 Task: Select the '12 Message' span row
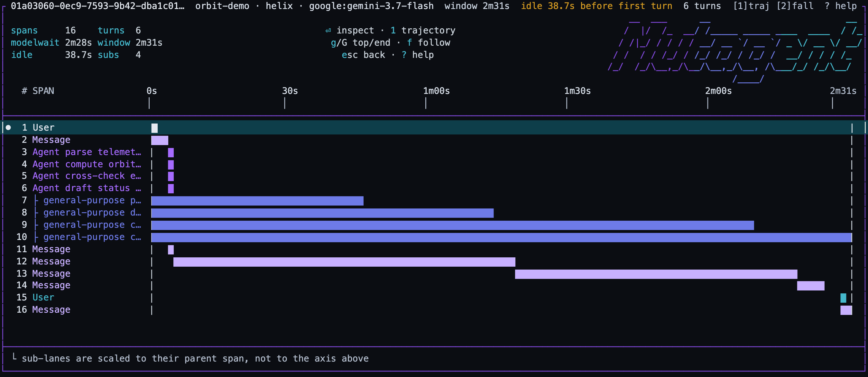(x=434, y=262)
